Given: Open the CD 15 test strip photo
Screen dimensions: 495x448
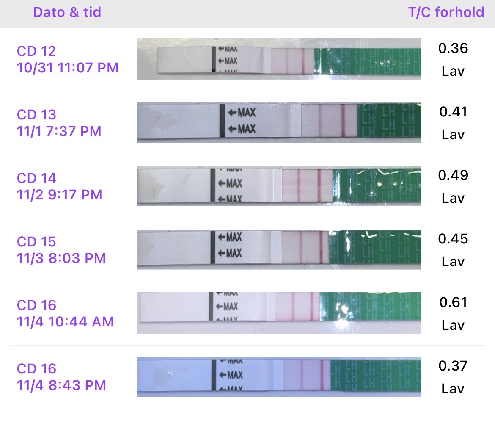Looking at the screenshot, I should point(279,249).
